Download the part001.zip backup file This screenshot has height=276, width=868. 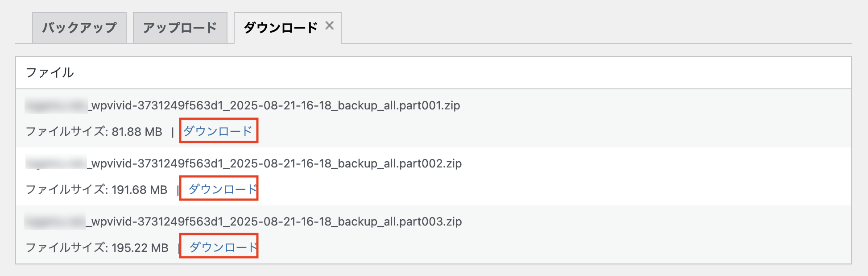218,131
